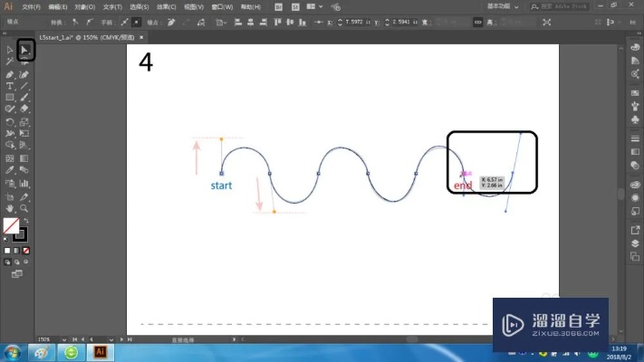
Task: Close the L5start_1.ai document tab
Action: pos(141,37)
